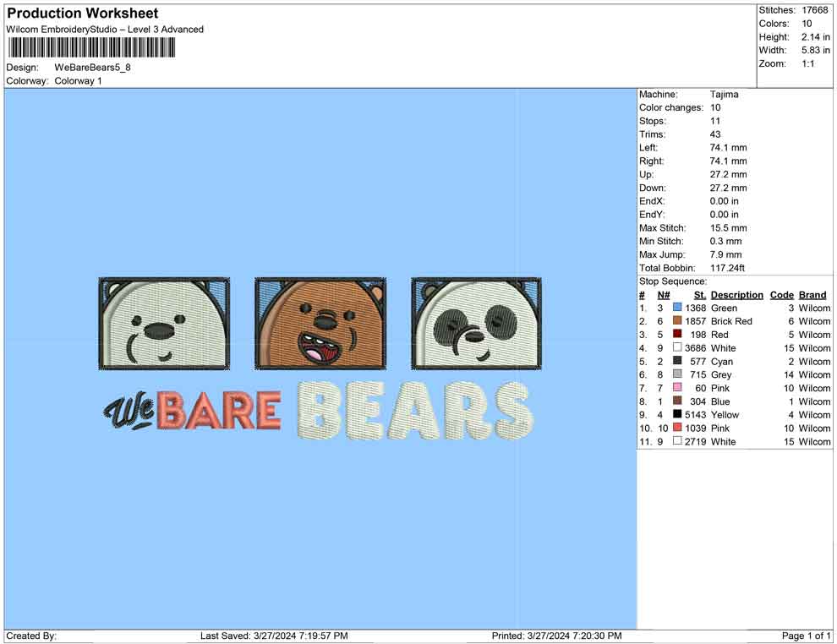Click 'Wilcom EmbroideryStudio – Level 3 Advanced' text
837x644 pixels.
coord(105,30)
